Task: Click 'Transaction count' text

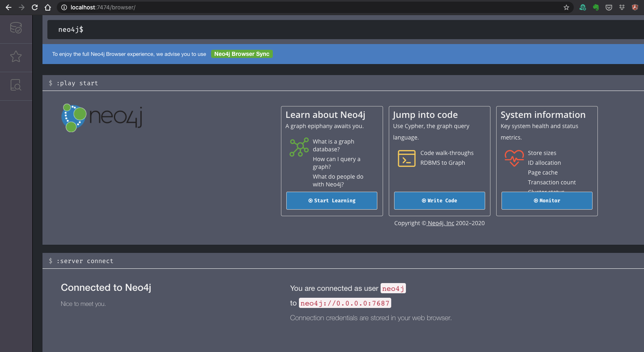Action: [552, 182]
